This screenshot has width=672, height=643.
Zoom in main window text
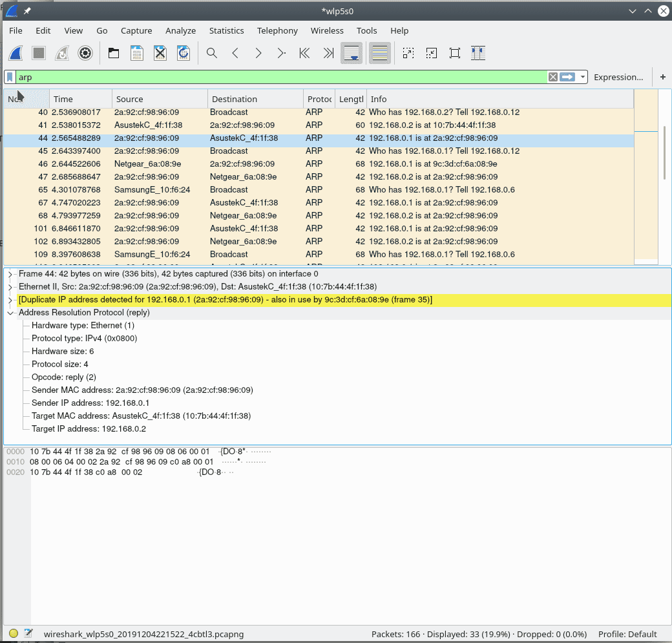click(x=408, y=53)
